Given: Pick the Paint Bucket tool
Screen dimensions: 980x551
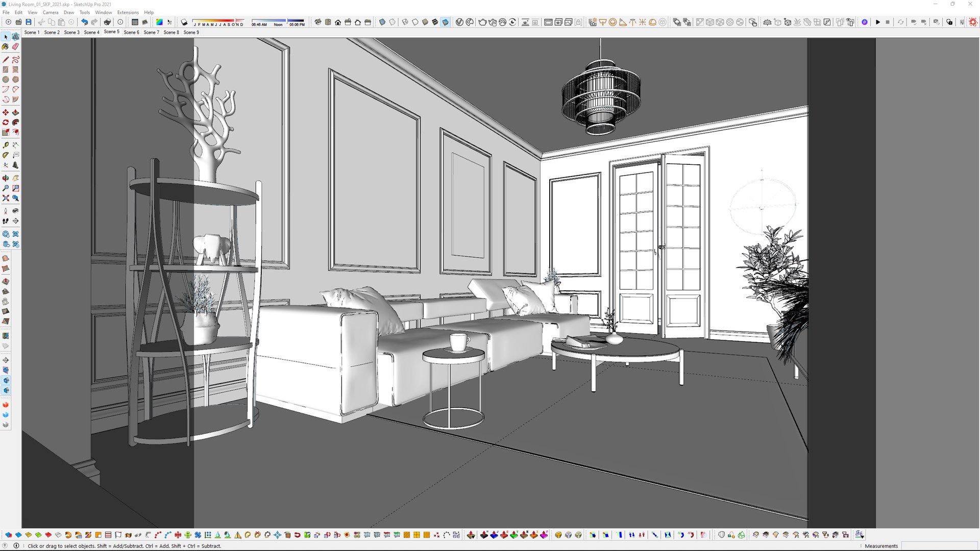Looking at the screenshot, I should pyautogui.click(x=6, y=46).
